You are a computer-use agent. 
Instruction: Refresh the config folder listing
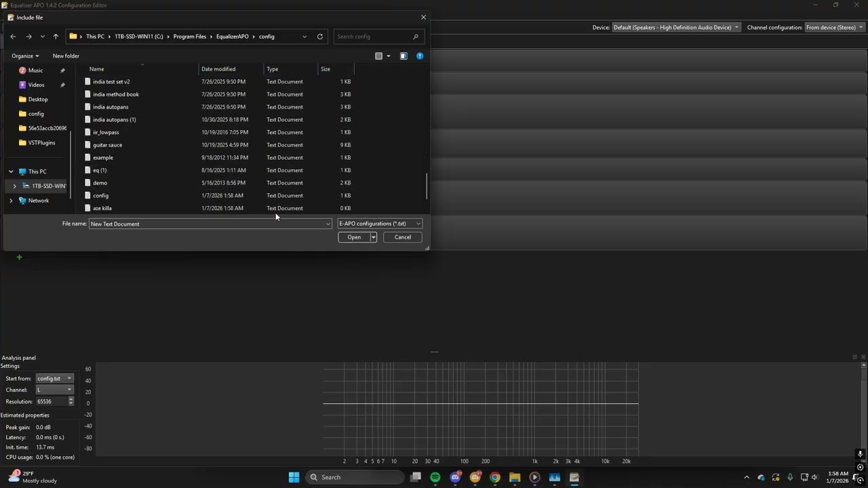[320, 37]
